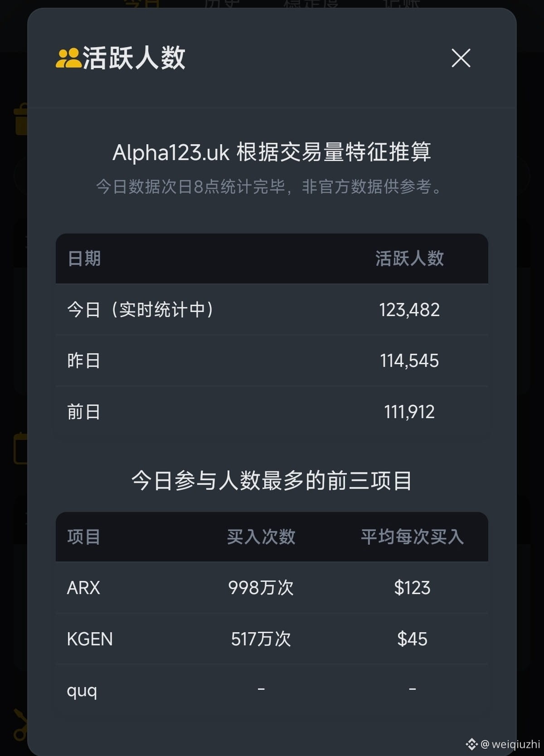Click the 项目 column header
This screenshot has height=756, width=544.
pyautogui.click(x=84, y=537)
